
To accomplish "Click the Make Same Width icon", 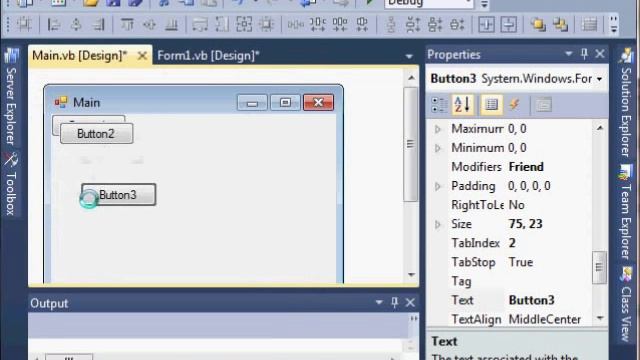I will pyautogui.click(x=200, y=25).
